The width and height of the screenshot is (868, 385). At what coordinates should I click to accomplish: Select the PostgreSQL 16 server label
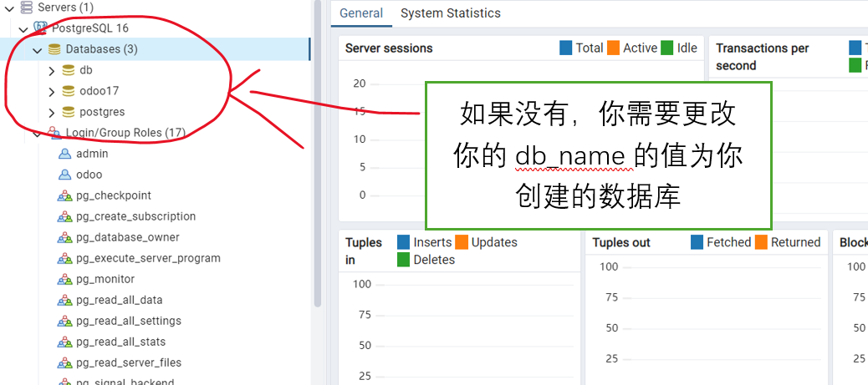(90, 28)
